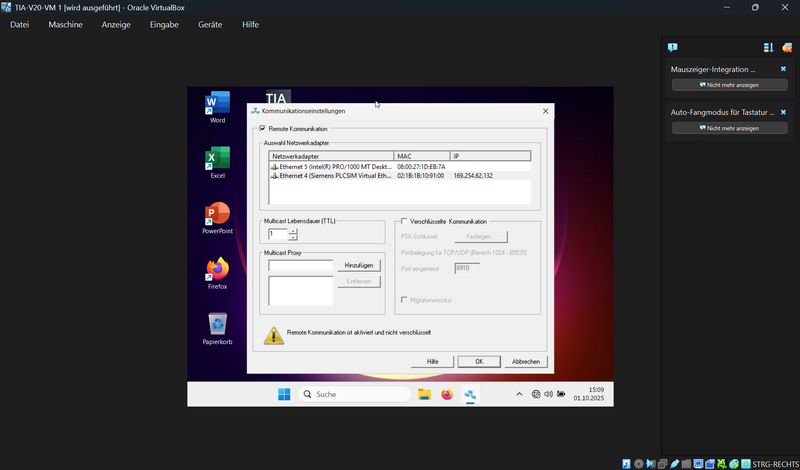Increase the Multicast TTL value with the up arrow
The image size is (800, 470).
[293, 230]
